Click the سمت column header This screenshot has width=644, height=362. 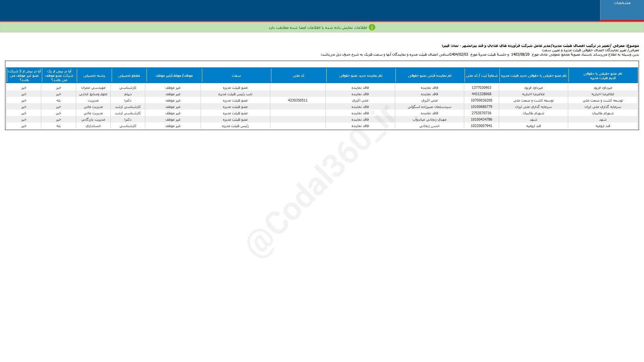click(236, 76)
